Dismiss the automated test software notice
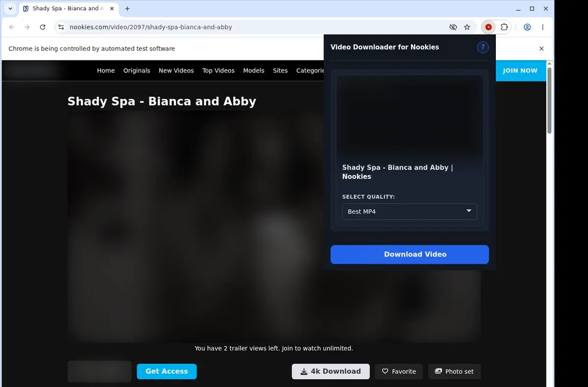 click(541, 48)
